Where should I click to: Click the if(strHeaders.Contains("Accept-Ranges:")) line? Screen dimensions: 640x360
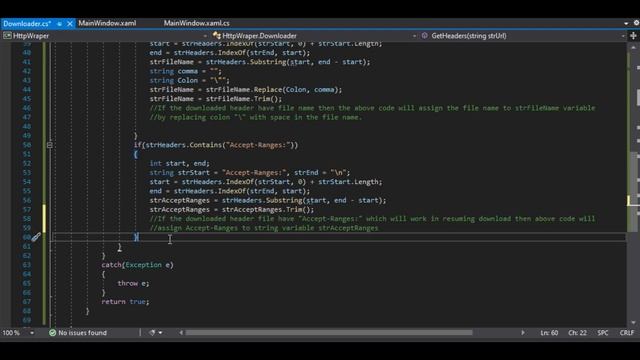[216, 145]
